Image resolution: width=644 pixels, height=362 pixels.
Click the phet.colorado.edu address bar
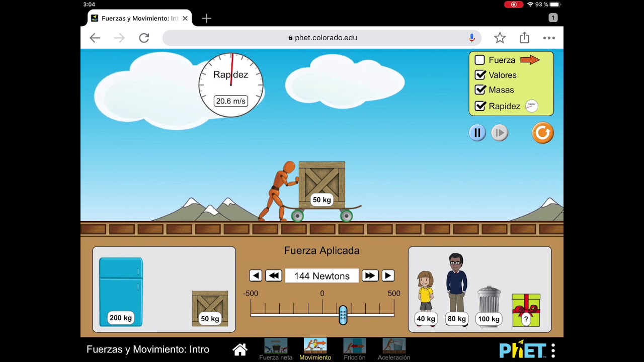coord(322,38)
